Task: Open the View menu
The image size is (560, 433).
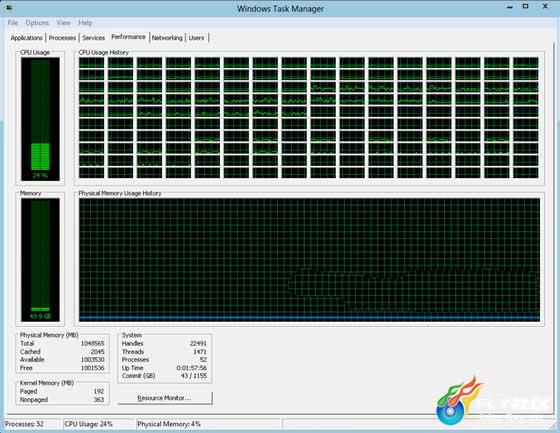Action: [x=64, y=23]
